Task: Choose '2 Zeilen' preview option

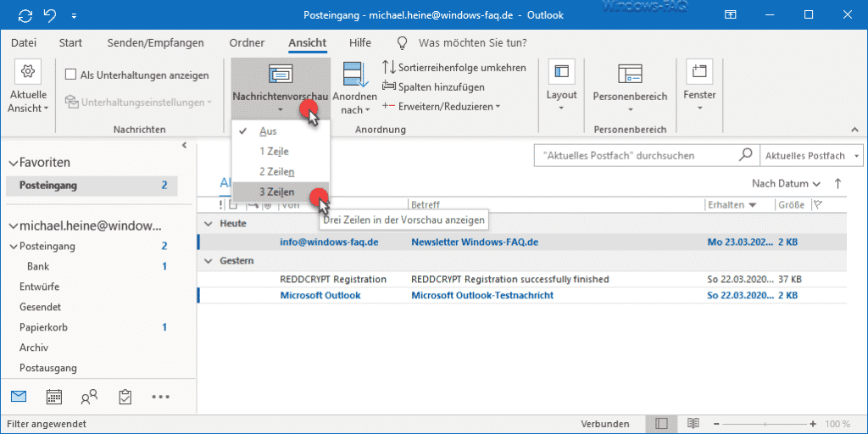Action: click(281, 171)
